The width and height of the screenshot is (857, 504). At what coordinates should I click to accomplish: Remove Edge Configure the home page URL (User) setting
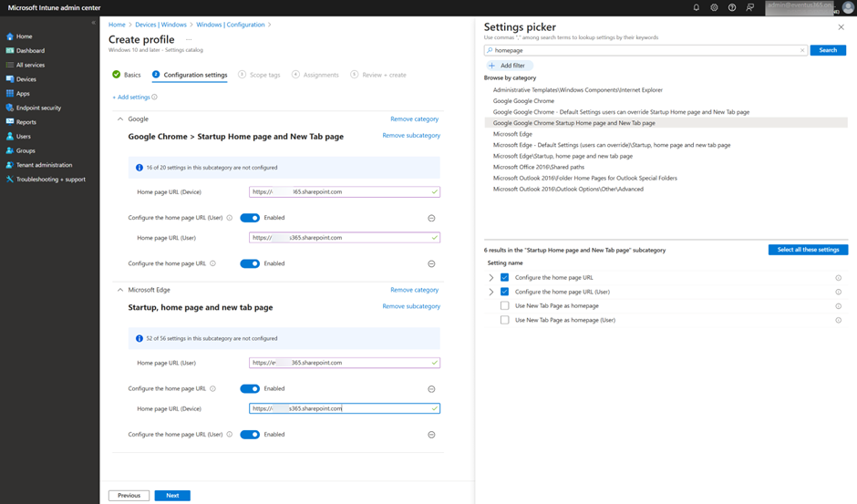pyautogui.click(x=431, y=435)
